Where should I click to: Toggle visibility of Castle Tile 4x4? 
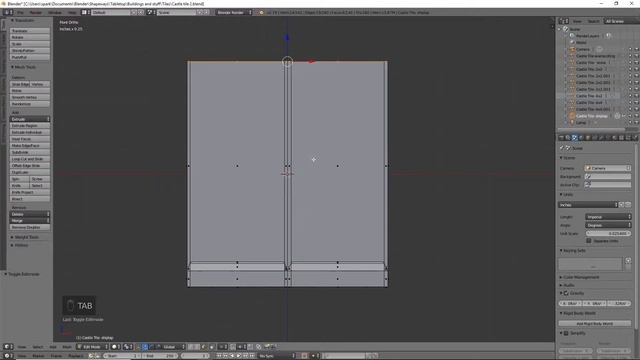(x=630, y=102)
